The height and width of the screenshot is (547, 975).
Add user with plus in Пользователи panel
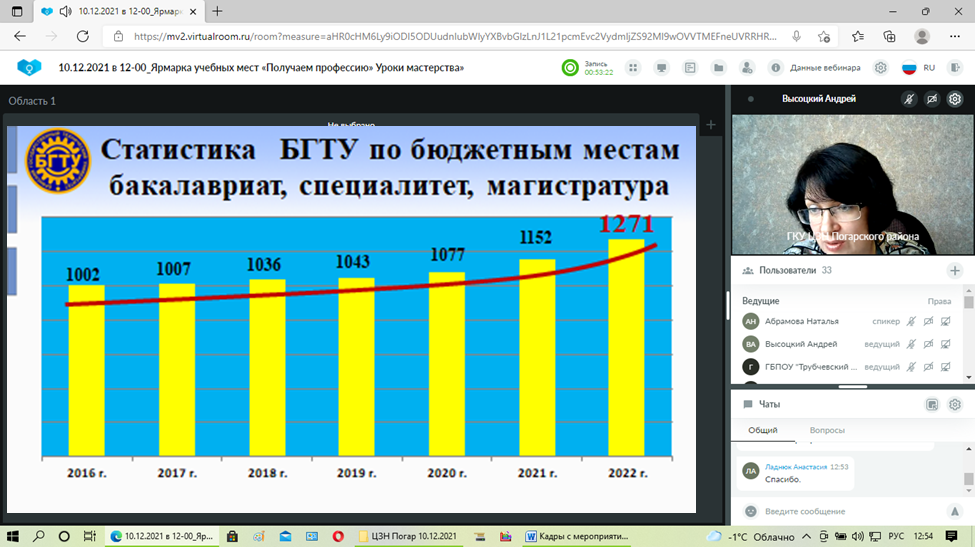[x=955, y=270]
